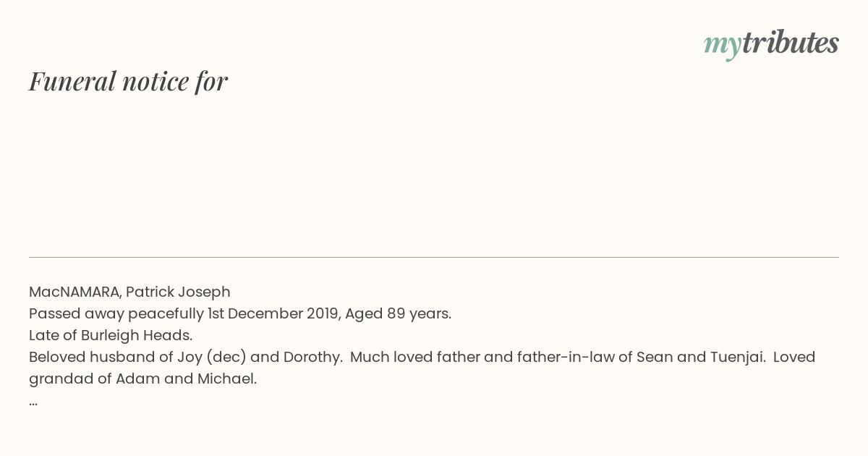
Task: Expand the truncated notice via the ellipsis
Action: [x=33, y=402]
